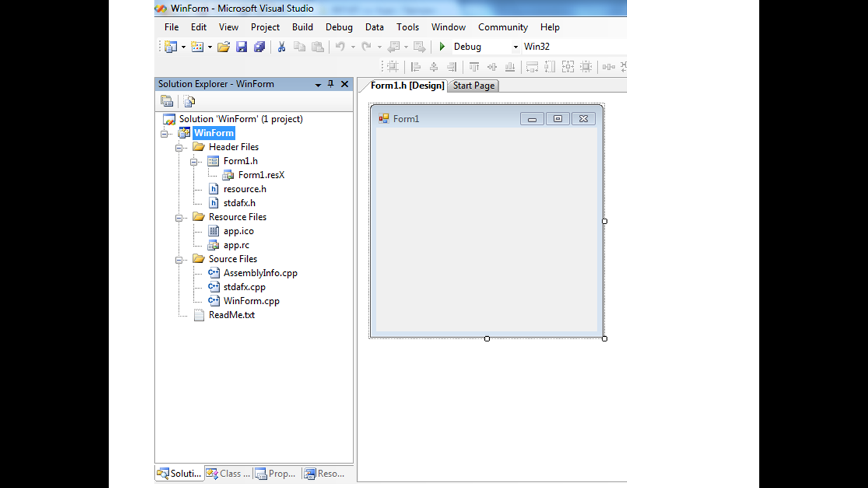The height and width of the screenshot is (488, 868).
Task: Click the Make Horizontal Spacing Equal icon
Action: (x=609, y=66)
